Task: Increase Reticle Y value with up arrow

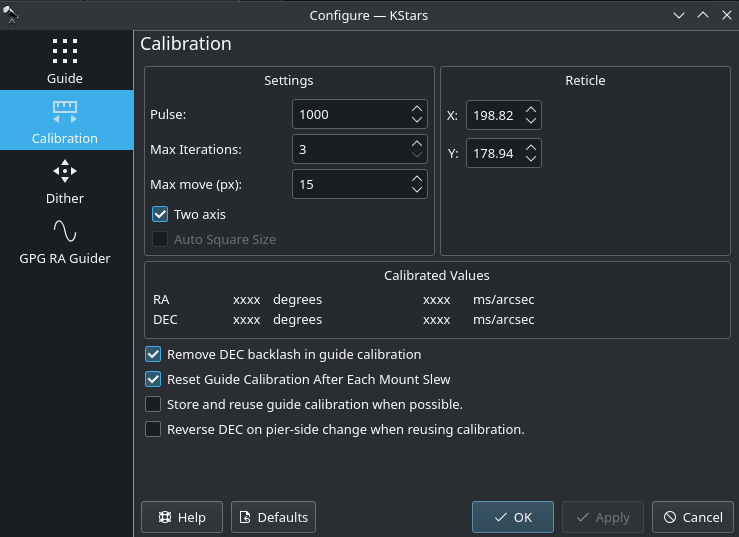Action: click(531, 148)
